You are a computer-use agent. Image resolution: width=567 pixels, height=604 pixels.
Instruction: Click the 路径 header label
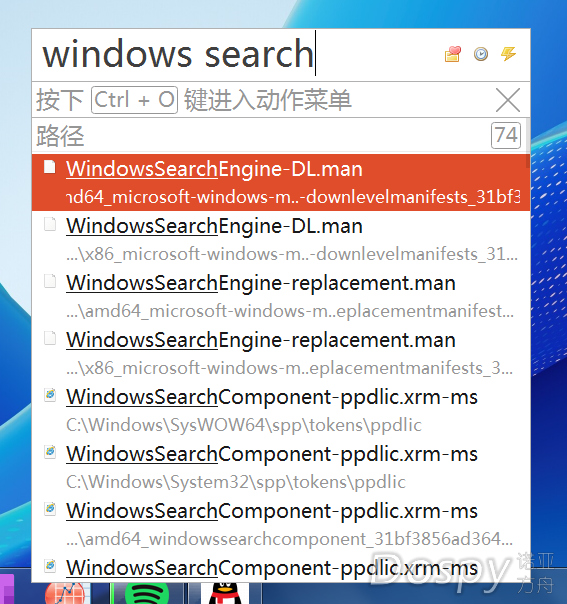pos(60,136)
